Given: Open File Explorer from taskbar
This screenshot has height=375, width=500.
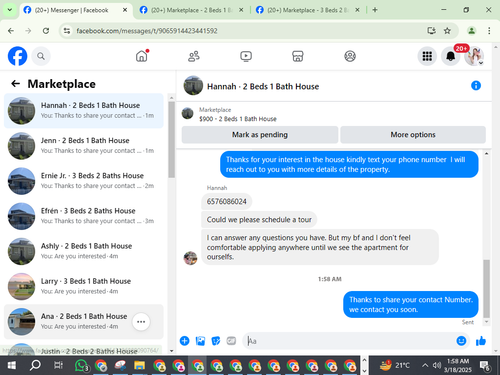Looking at the screenshot, I should tap(139, 366).
